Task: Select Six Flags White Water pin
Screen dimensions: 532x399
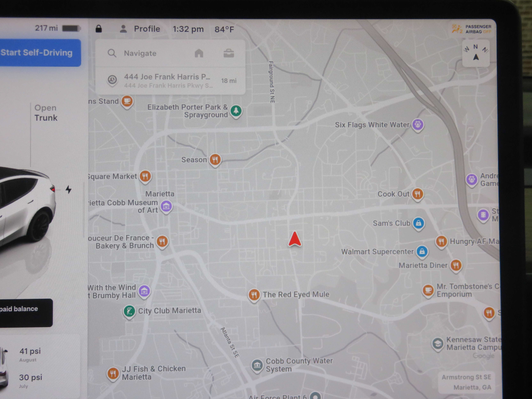Action: [x=418, y=125]
